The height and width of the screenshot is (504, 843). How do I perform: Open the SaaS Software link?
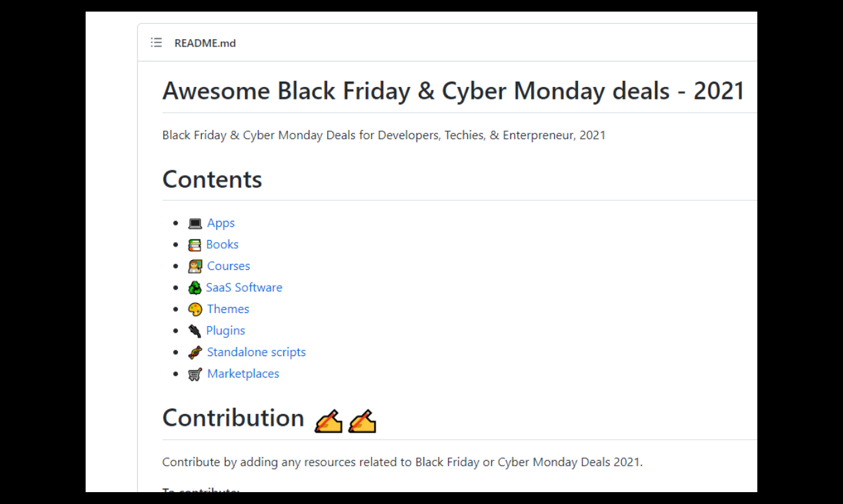244,287
